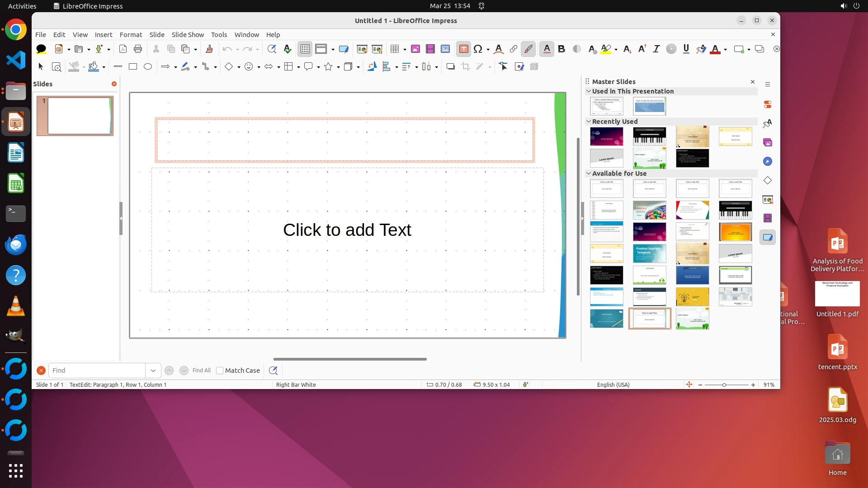Toggle the Display Grid button

pyautogui.click(x=305, y=49)
